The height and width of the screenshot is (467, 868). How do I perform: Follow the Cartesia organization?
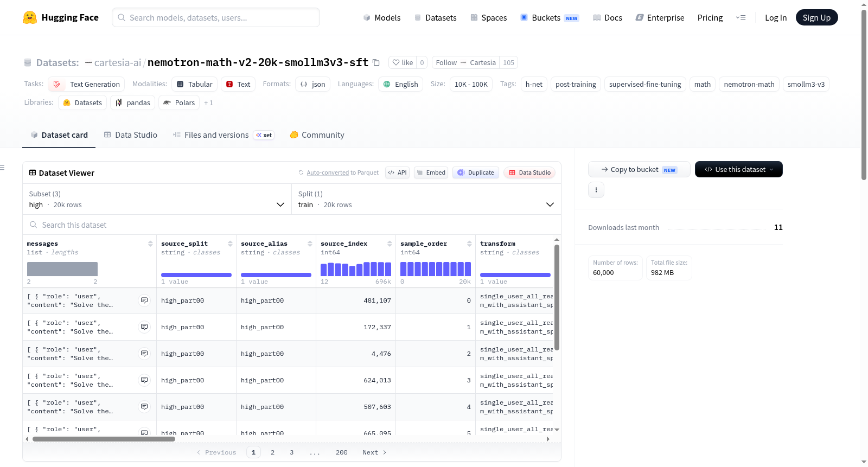[x=465, y=62]
